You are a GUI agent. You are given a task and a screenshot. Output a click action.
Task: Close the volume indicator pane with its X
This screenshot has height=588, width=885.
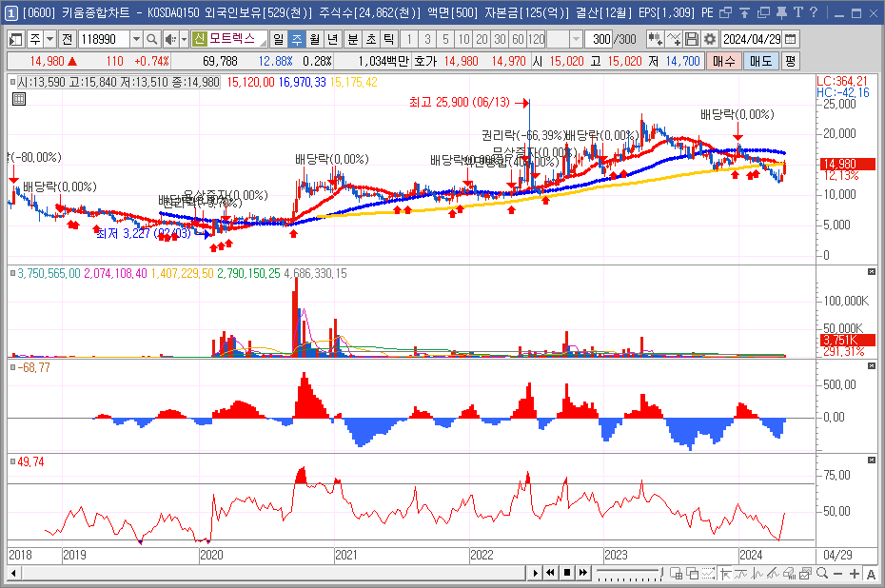point(871,272)
